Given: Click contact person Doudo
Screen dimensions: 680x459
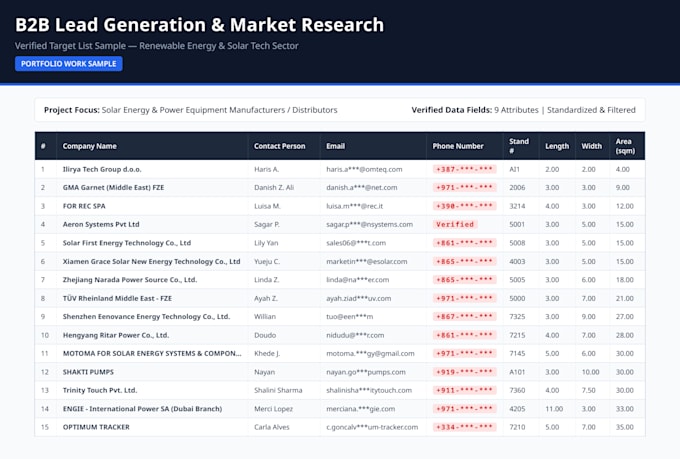Looking at the screenshot, I should 265,335.
